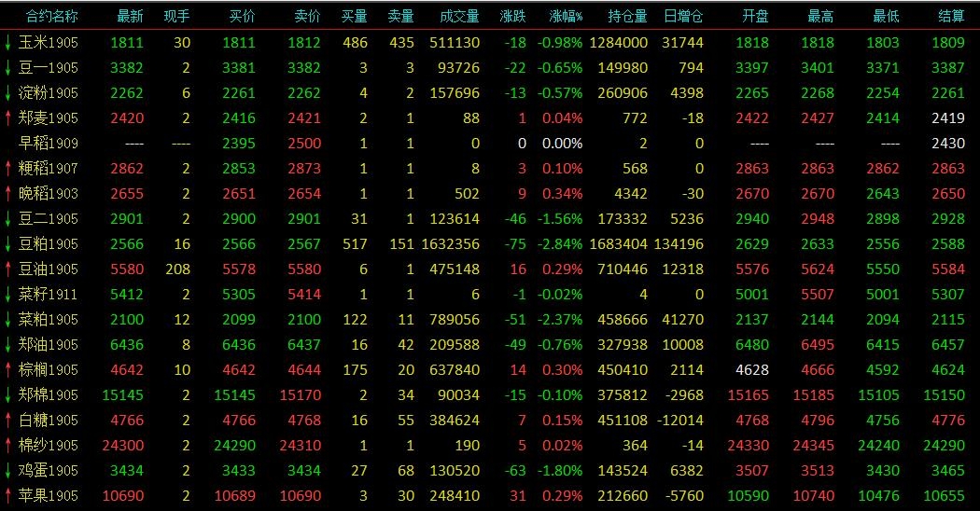The height and width of the screenshot is (511, 980).
Task: Select the 郑油1905 contract
Action: pyautogui.click(x=49, y=345)
